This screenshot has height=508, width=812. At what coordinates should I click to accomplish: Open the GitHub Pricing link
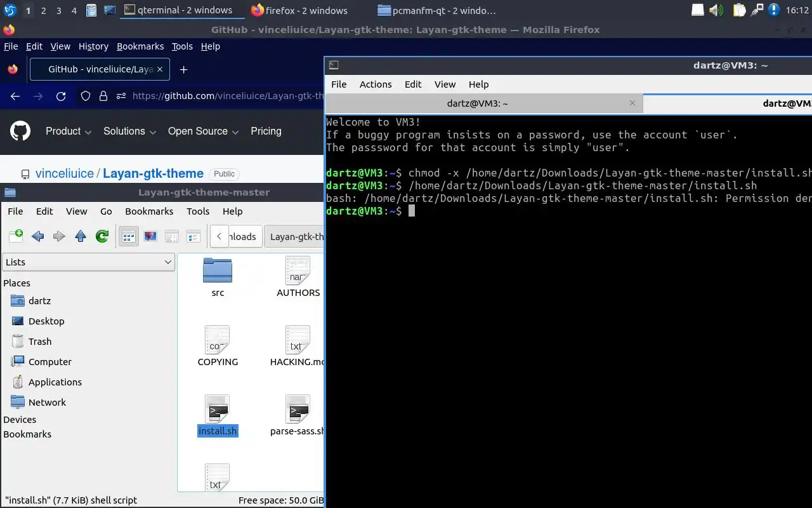[x=266, y=131]
